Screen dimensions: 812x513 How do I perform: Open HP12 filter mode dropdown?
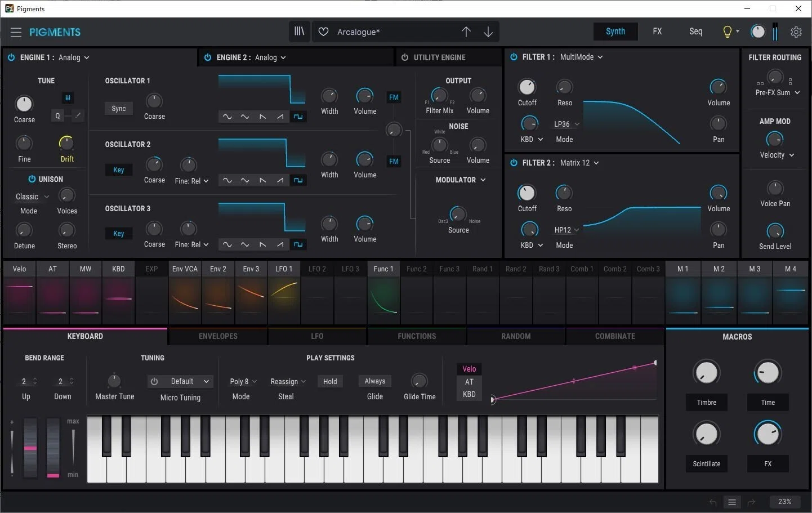pos(566,230)
